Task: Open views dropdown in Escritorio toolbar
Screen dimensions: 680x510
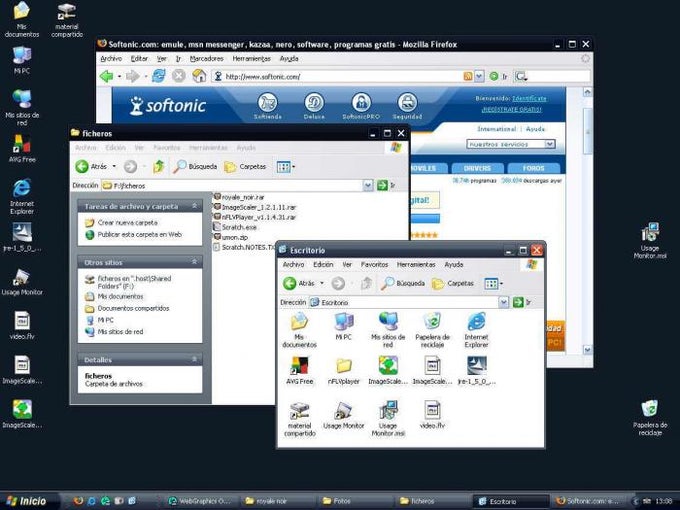Action: (x=502, y=284)
